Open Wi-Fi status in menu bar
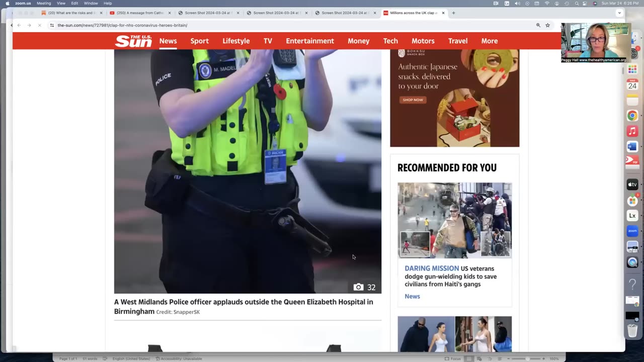Viewport: 644px width, 362px height. (547, 3)
